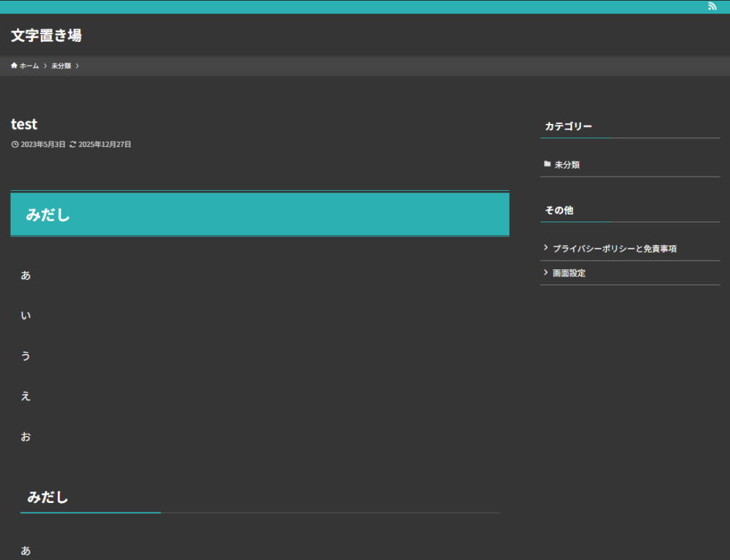This screenshot has height=560, width=730.
Task: Click the breadcrumb chevron right after ホーム
Action: tap(45, 66)
